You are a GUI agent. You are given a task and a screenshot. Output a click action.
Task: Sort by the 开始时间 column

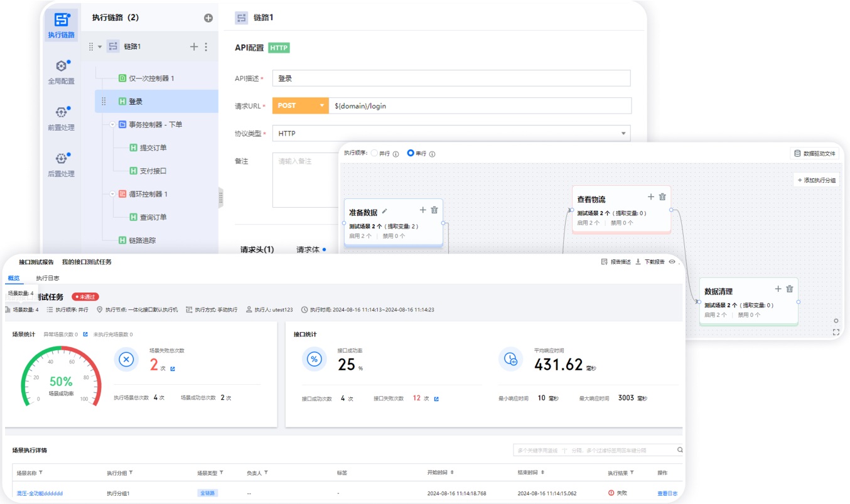(x=452, y=473)
